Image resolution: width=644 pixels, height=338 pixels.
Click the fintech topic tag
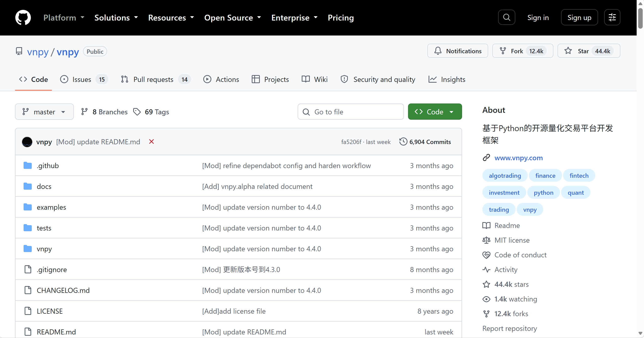pos(579,175)
